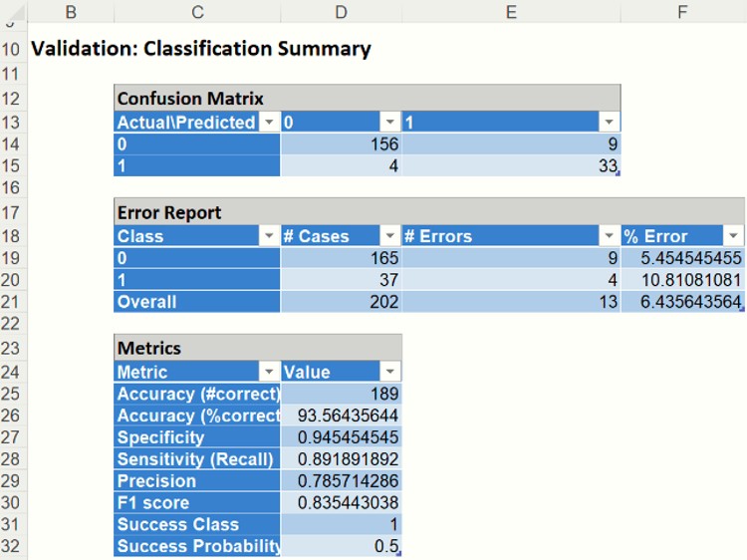The image size is (747, 560).
Task: Select column F header
Action: tap(682, 11)
